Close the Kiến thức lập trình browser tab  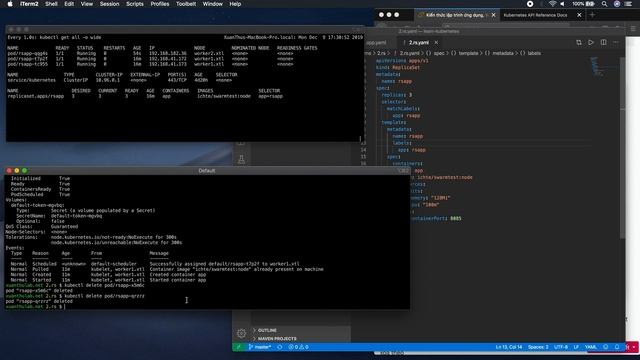pyautogui.click(x=493, y=15)
